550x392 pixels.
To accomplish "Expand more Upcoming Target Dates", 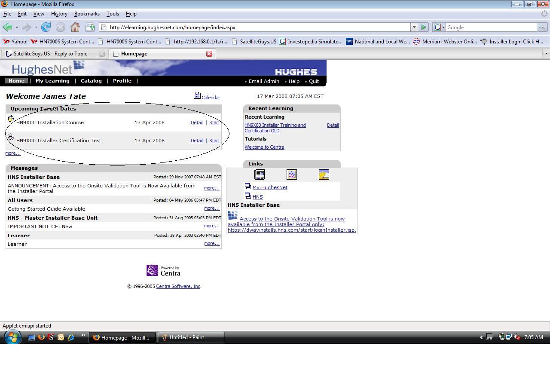I will point(13,153).
